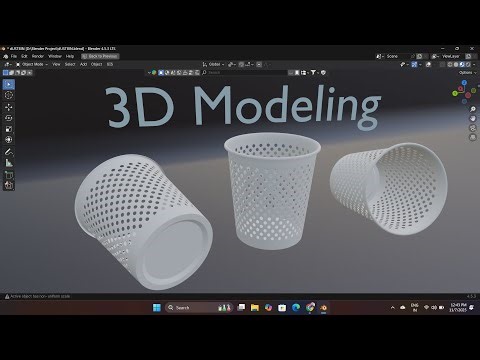Open the Scene browse dropdown
The width and height of the screenshot is (480, 360).
pyautogui.click(x=379, y=56)
